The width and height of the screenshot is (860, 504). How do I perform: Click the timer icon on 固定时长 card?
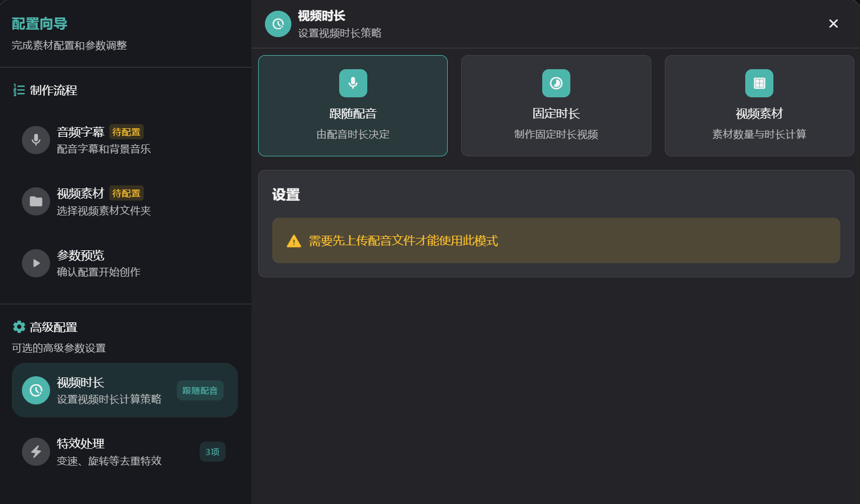[x=556, y=83]
